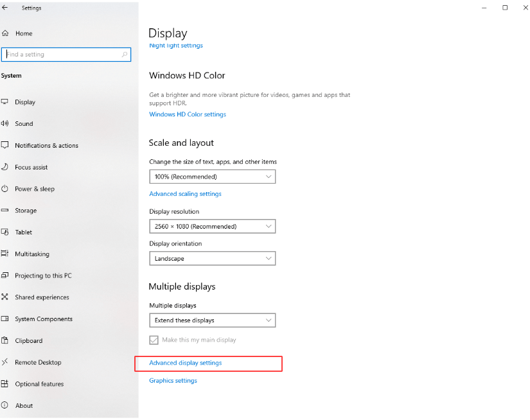Screen dimensions: 530x420
Task: Click the About info icon
Action: (x=4, y=405)
